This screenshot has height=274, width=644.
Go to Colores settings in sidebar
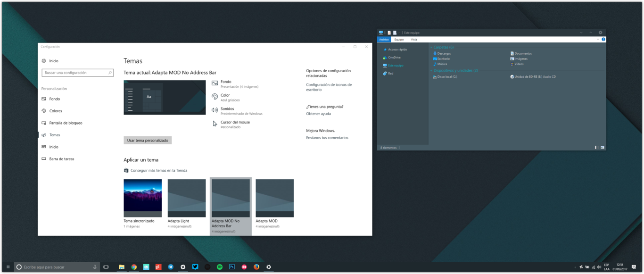click(x=56, y=111)
